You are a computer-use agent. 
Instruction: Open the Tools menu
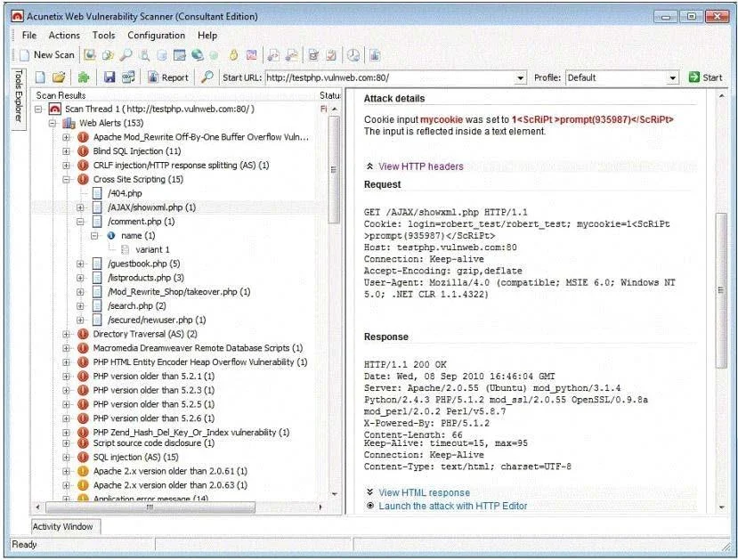[103, 36]
